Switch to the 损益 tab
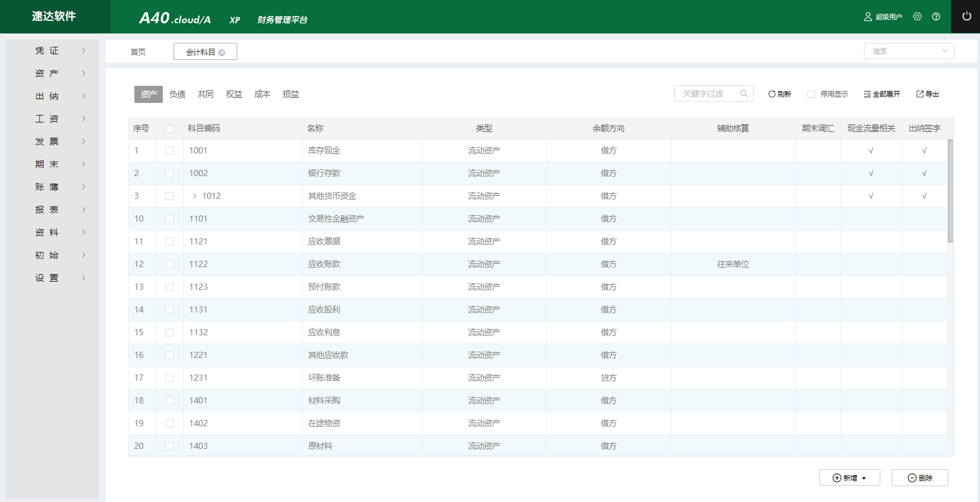The width and height of the screenshot is (980, 502). click(x=291, y=94)
